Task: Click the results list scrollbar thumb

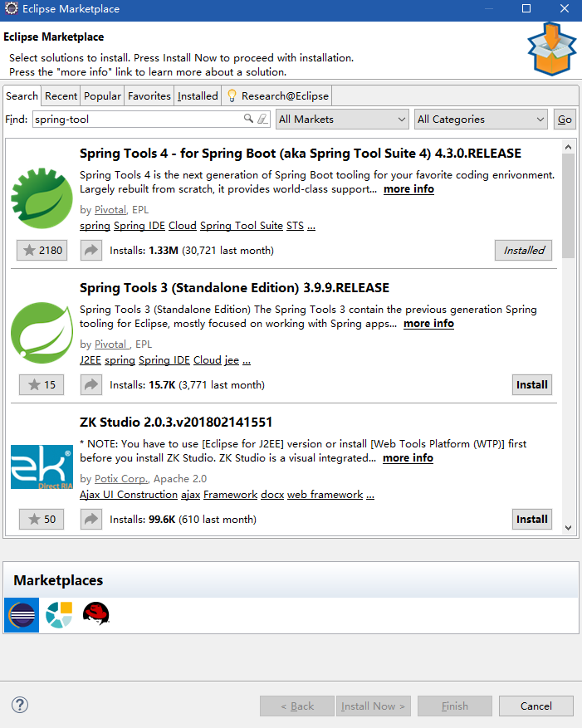Action: (x=568, y=206)
